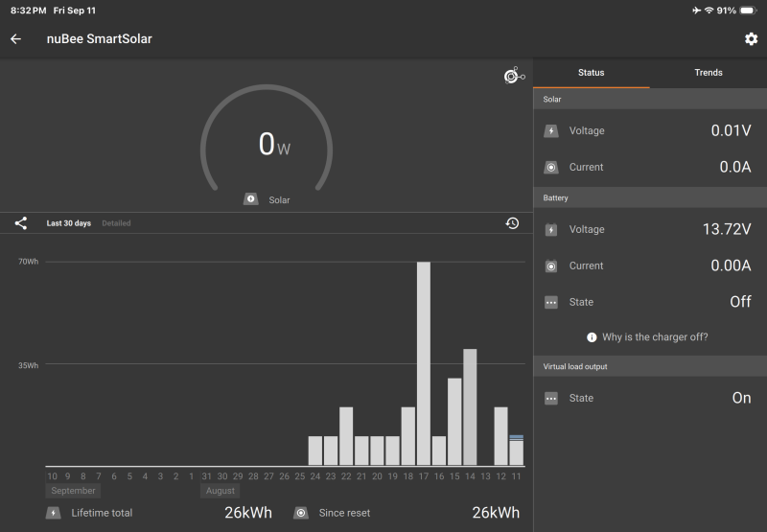Screen dimensions: 767x532
Task: Select the bar for day 22
Action: coord(346,436)
